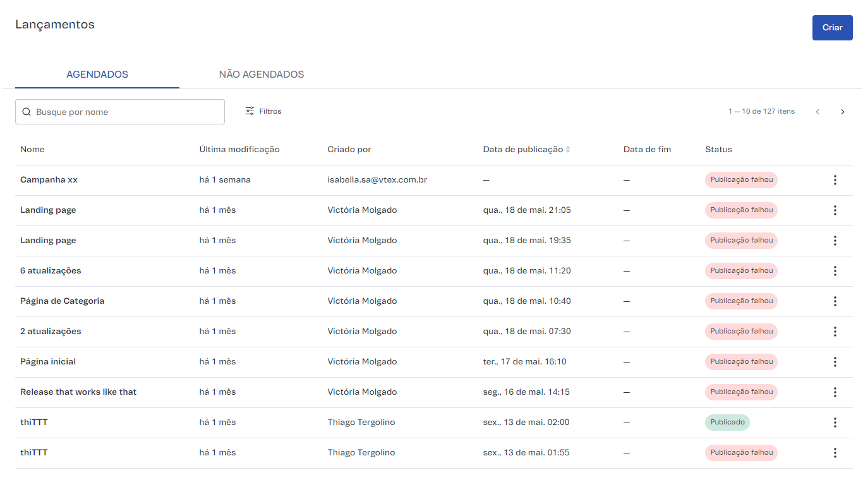Click the search magnifier icon
863x504 pixels.
pos(27,112)
